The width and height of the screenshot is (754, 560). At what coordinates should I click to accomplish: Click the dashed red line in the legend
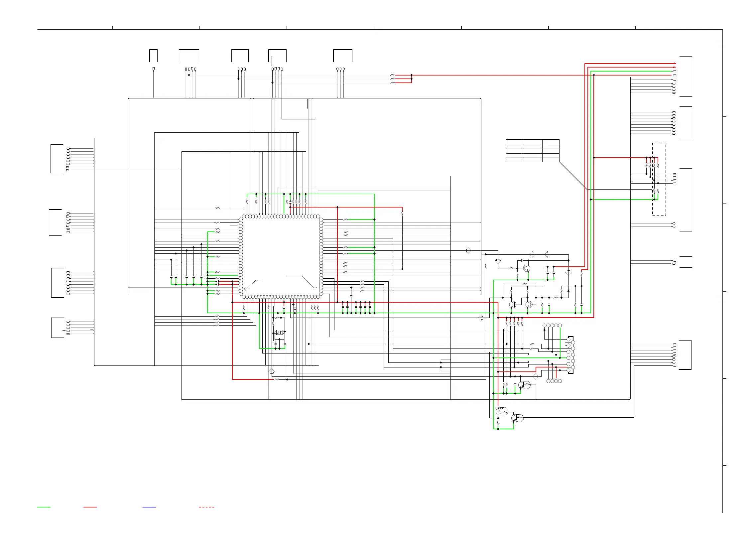[207, 507]
